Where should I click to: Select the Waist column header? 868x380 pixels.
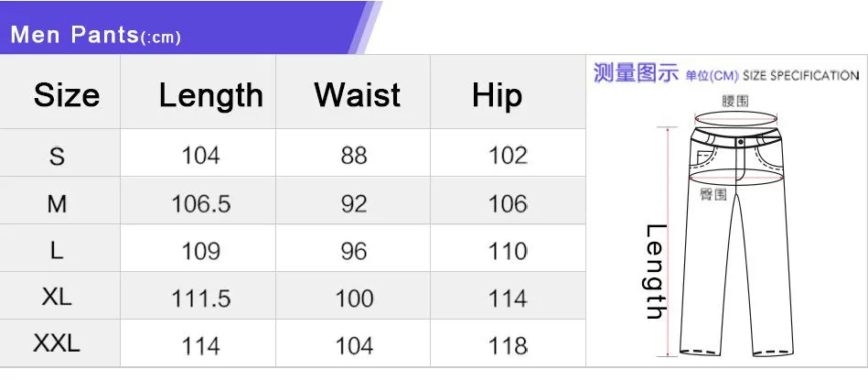pos(357,94)
